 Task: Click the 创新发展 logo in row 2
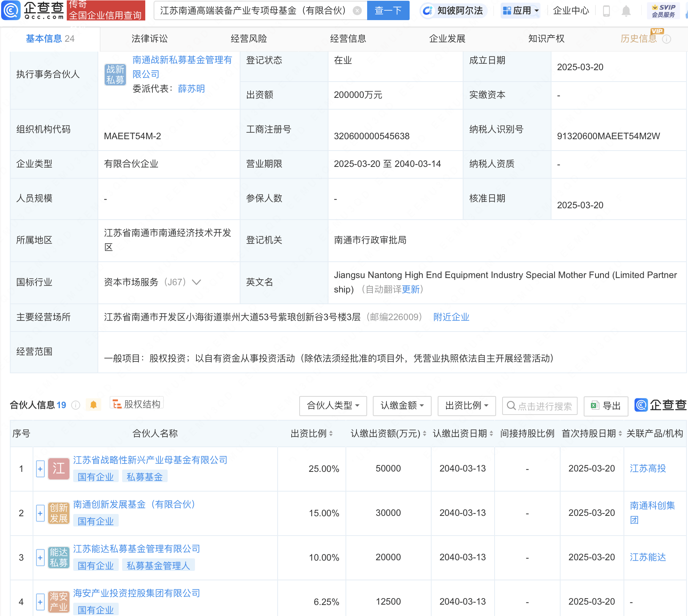tap(59, 513)
